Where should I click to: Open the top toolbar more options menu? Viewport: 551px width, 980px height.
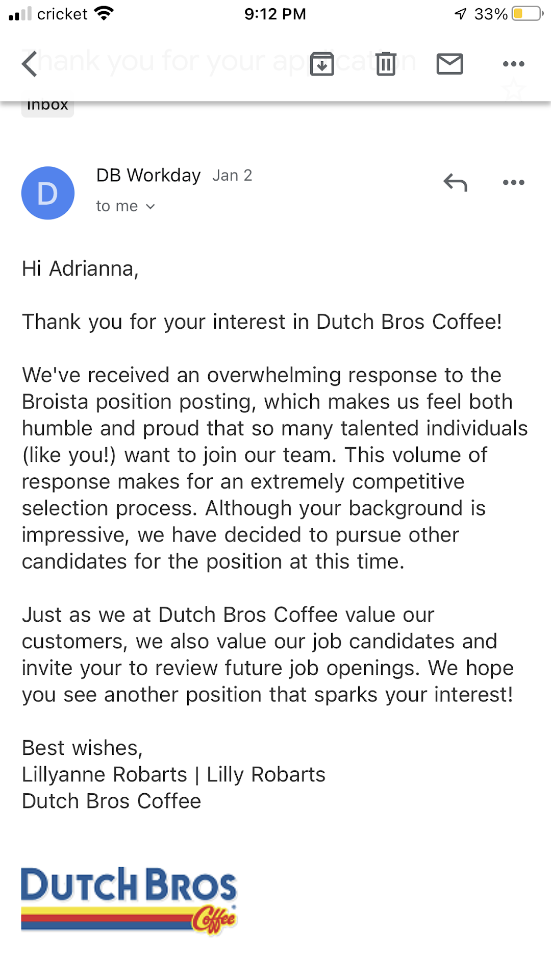(513, 64)
